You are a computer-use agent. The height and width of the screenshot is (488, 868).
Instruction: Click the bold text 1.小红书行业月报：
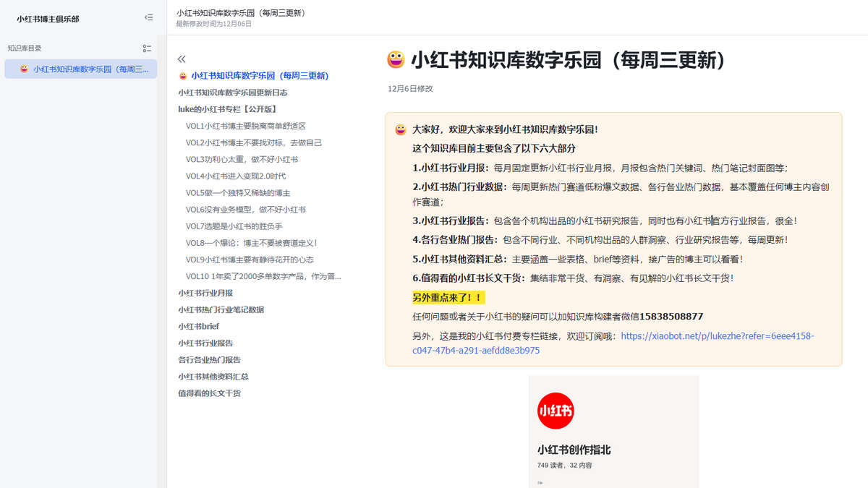click(451, 168)
